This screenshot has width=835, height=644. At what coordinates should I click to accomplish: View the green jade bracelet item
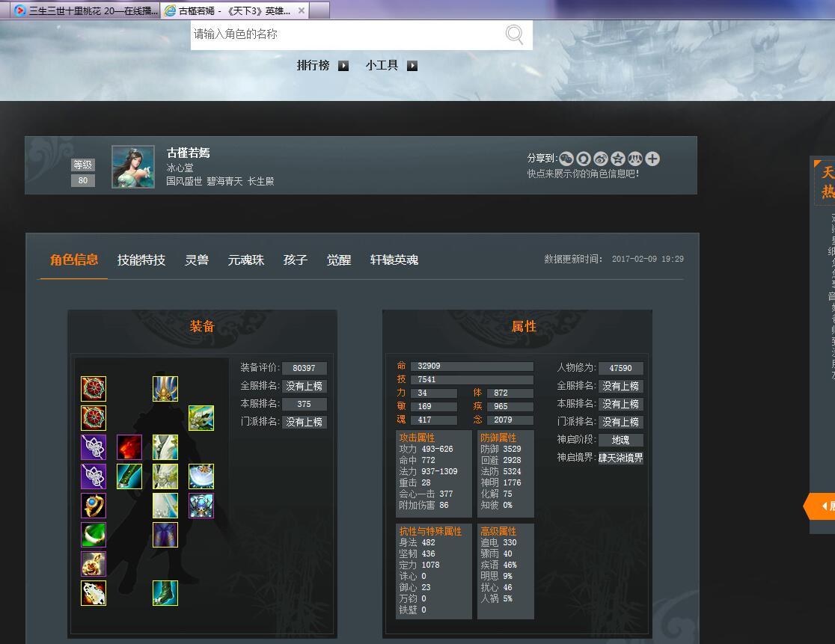coord(94,535)
